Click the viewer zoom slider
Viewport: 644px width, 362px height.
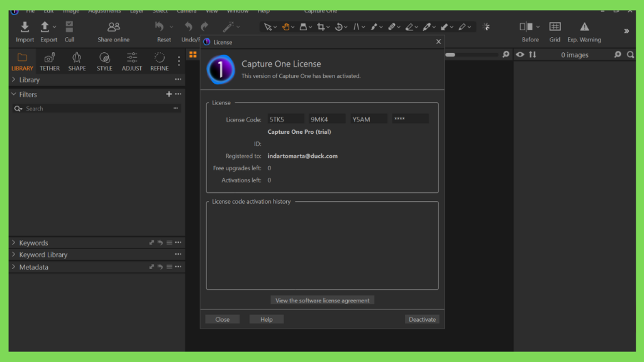(x=472, y=55)
